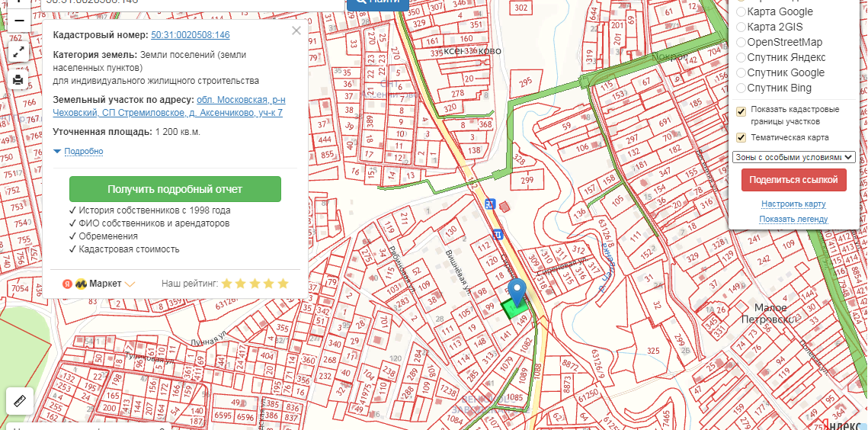Open Настроить карту link
This screenshot has height=430, width=868.
coord(793,204)
